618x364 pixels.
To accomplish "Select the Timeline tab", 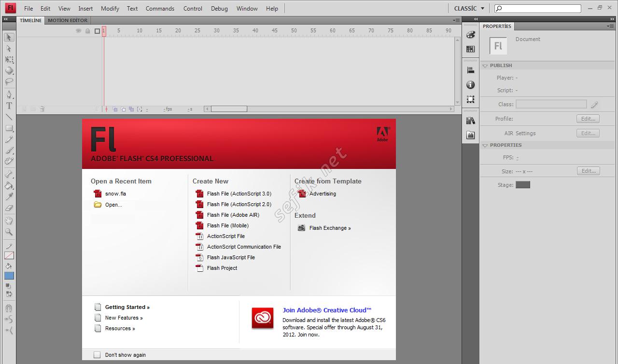I will (x=30, y=20).
